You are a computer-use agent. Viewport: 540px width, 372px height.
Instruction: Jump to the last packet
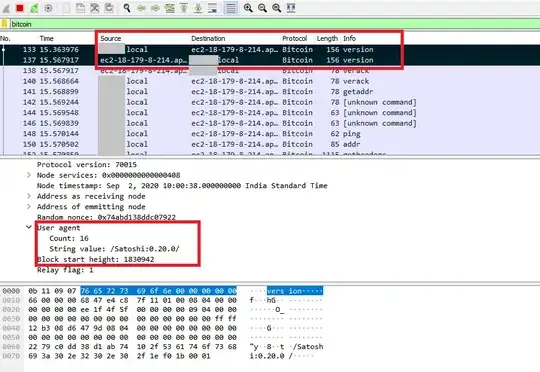click(x=198, y=8)
